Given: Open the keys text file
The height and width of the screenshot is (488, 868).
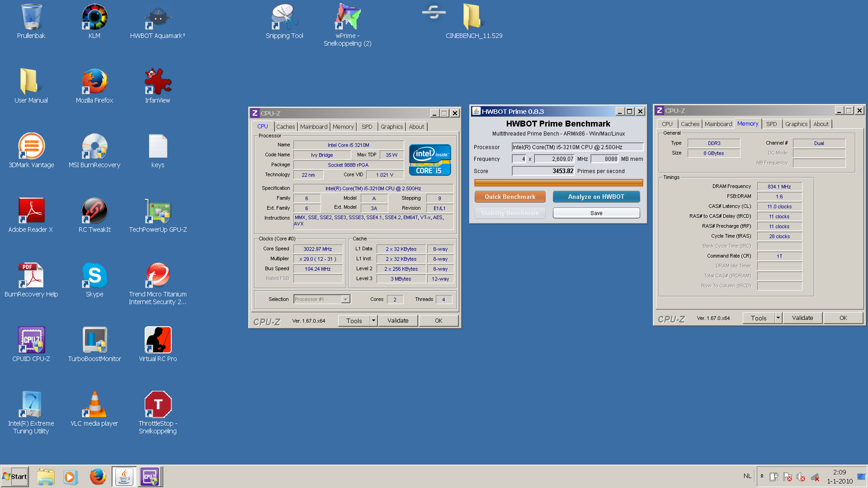Looking at the screenshot, I should pos(158,150).
